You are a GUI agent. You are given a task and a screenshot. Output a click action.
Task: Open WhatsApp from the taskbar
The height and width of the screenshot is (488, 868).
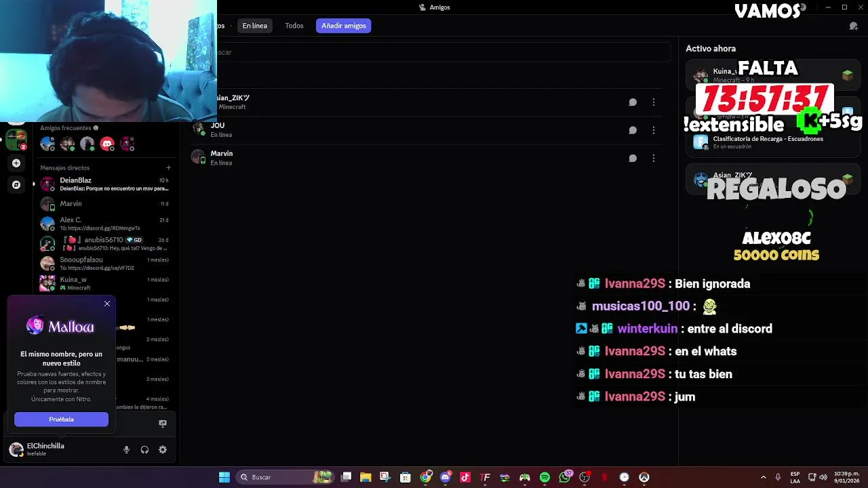tap(565, 477)
